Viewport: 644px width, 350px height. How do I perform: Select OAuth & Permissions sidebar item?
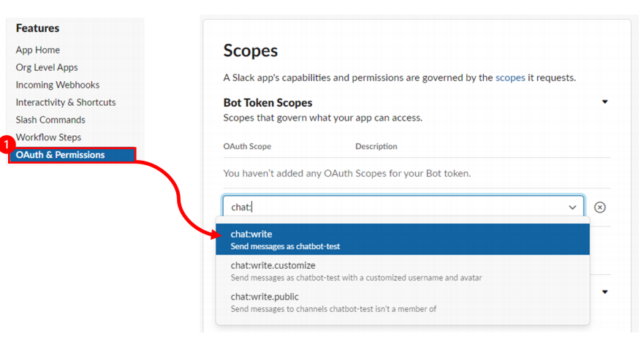click(72, 155)
